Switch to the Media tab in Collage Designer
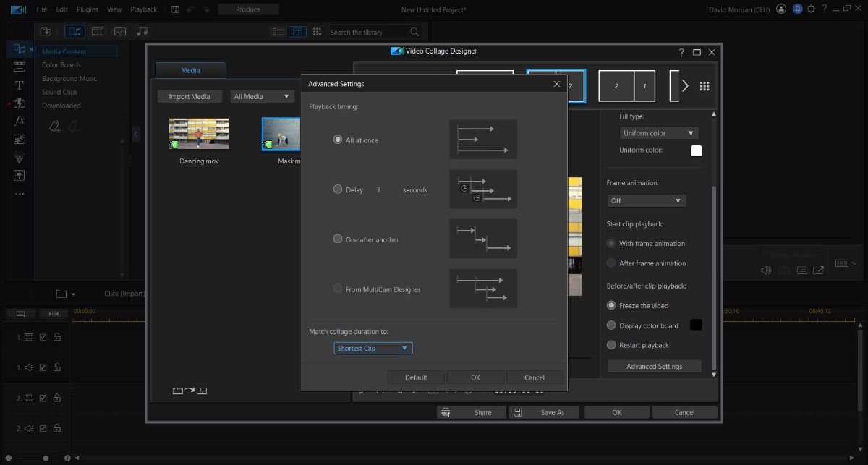 point(190,70)
